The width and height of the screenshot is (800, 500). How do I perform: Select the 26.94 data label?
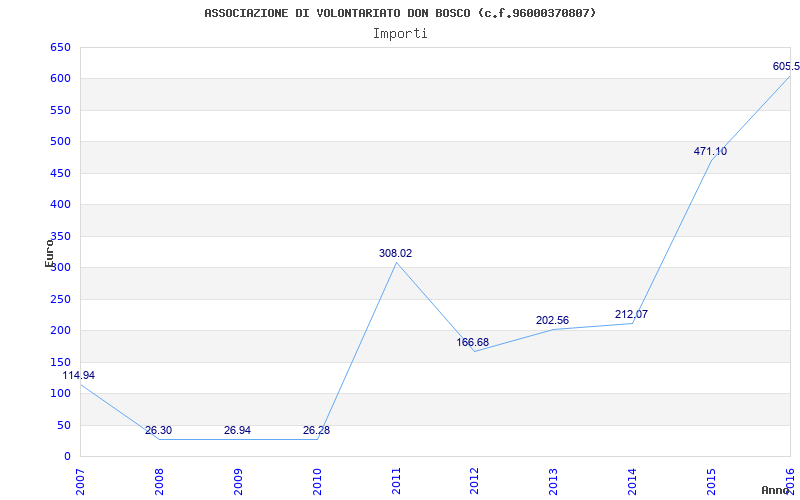click(x=237, y=430)
